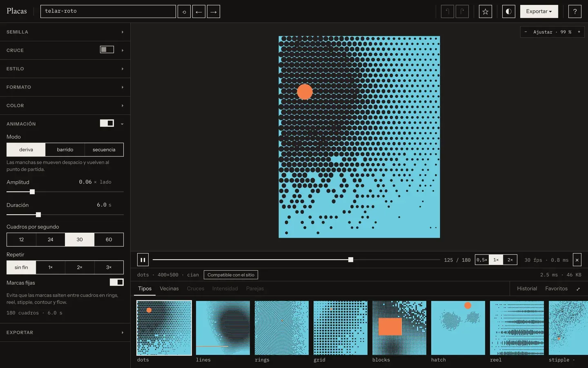Go to previous seed with left arrow
This screenshot has width=588, height=368.
coord(199,11)
